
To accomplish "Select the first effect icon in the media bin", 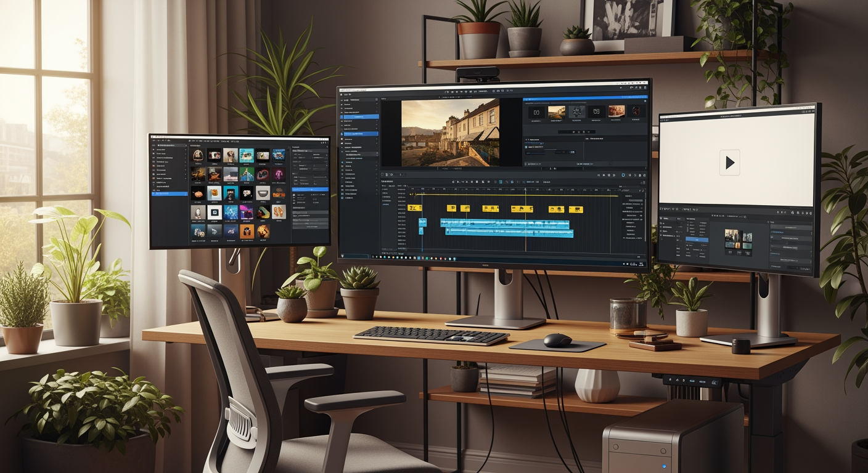I will point(536,112).
